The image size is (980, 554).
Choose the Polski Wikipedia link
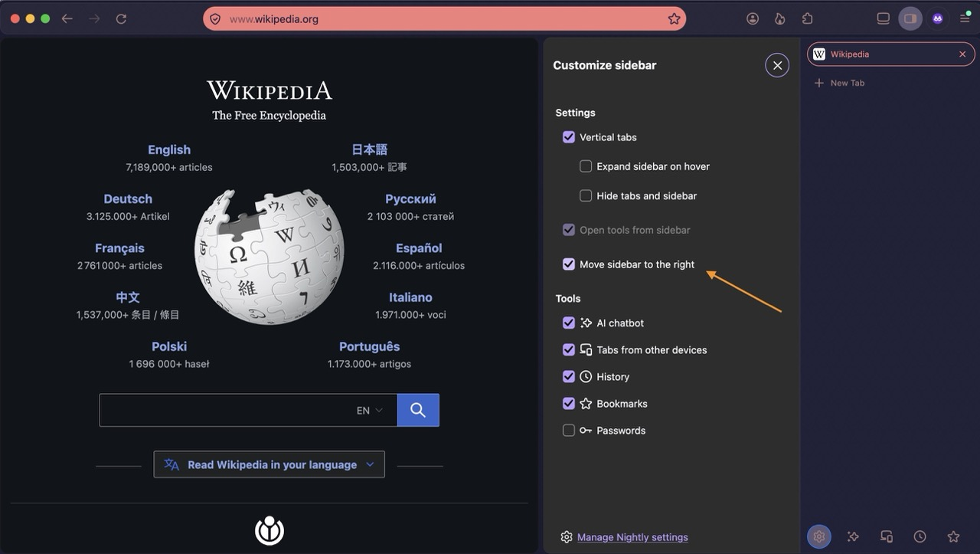169,346
